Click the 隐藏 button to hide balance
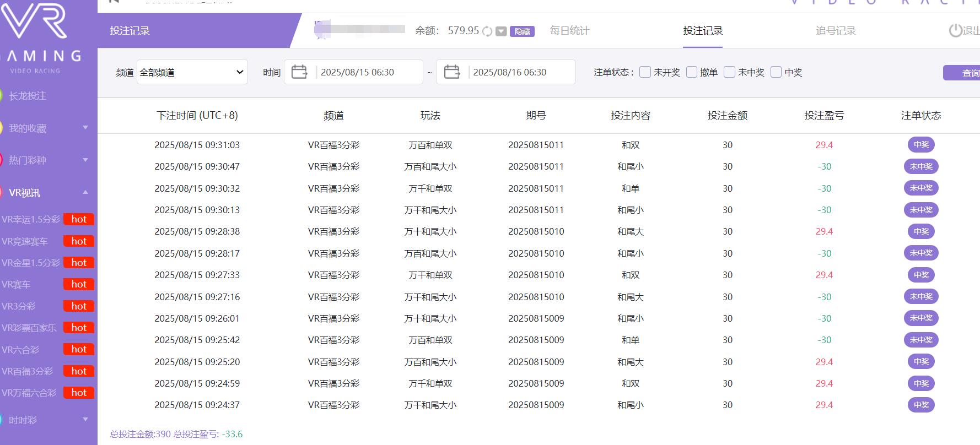This screenshot has height=445, width=980. click(x=522, y=31)
